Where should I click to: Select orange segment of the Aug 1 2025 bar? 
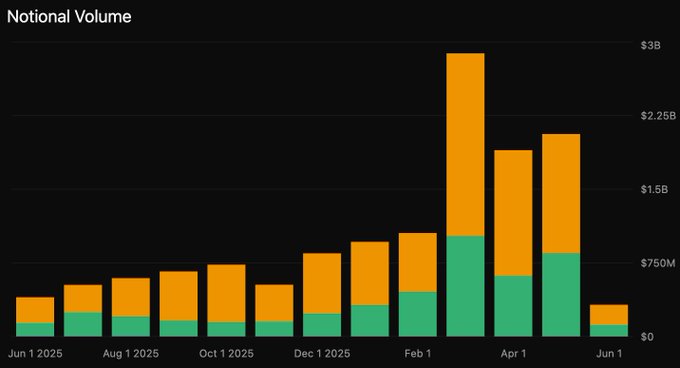click(131, 297)
